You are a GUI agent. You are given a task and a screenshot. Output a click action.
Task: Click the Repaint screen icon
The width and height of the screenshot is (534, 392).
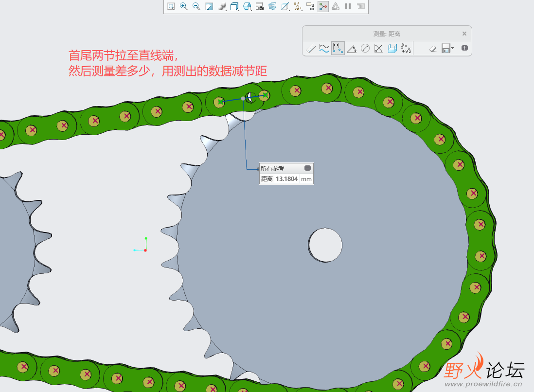coord(209,6)
